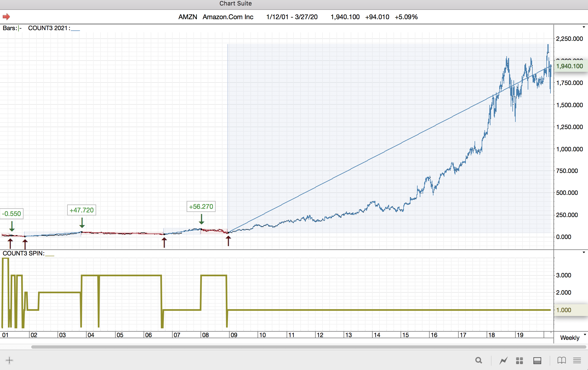Click the plus add button at bottom left
The height and width of the screenshot is (370, 588).
tap(9, 360)
